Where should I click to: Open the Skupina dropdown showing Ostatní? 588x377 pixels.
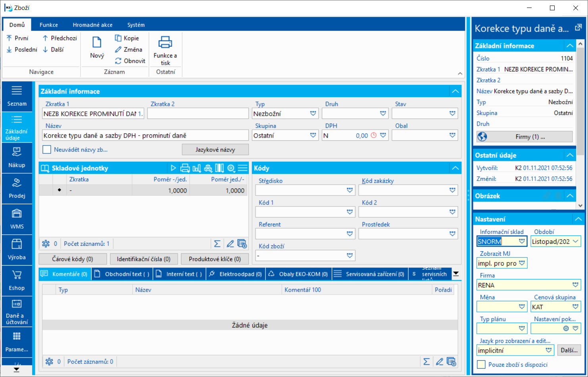point(313,136)
